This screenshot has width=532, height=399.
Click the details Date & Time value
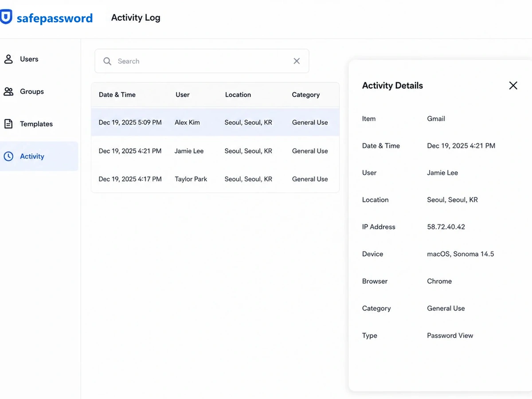pyautogui.click(x=461, y=146)
